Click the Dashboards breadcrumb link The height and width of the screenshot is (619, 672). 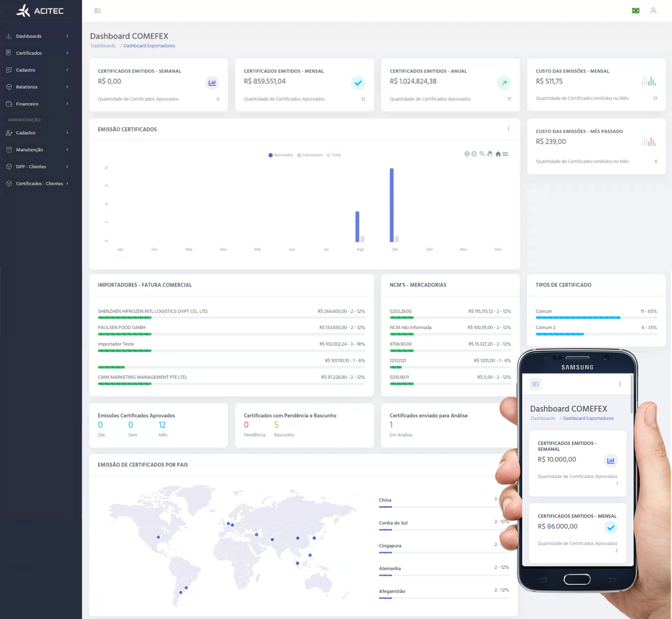point(103,46)
